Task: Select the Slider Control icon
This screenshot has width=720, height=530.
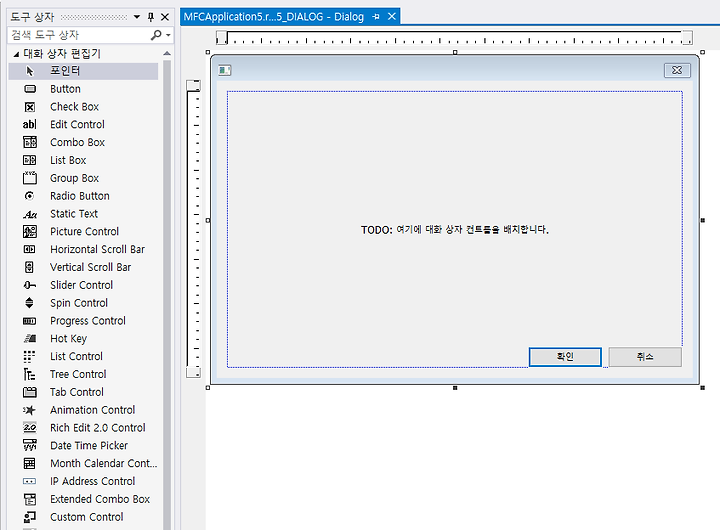Action: tap(29, 285)
